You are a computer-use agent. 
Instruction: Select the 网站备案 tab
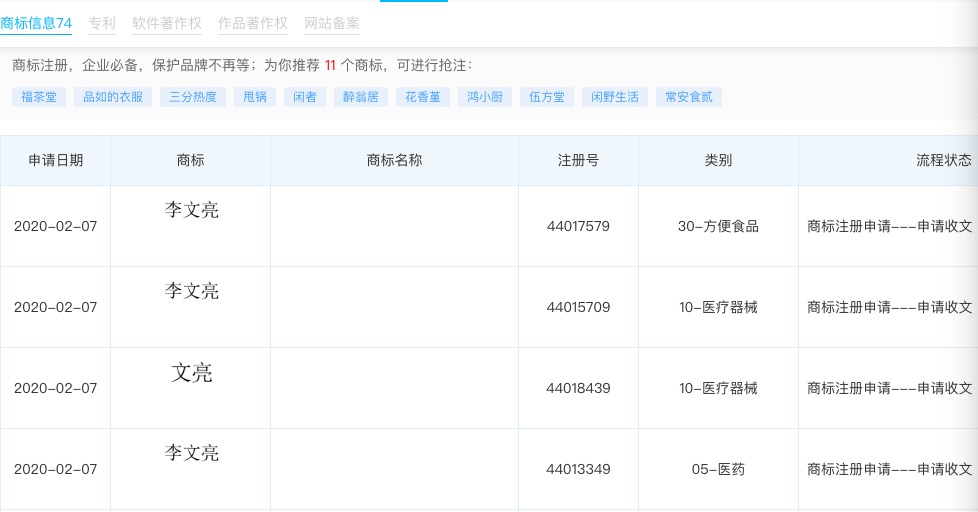tap(332, 23)
